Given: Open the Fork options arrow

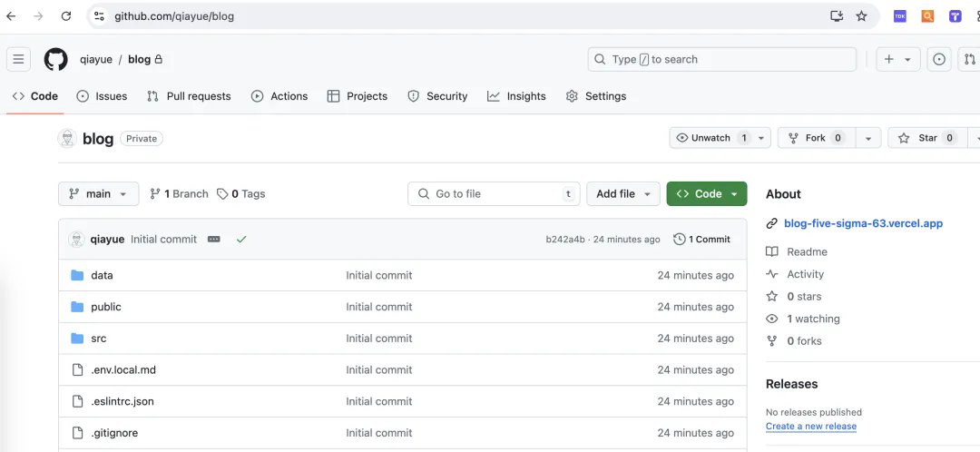Looking at the screenshot, I should (868, 138).
